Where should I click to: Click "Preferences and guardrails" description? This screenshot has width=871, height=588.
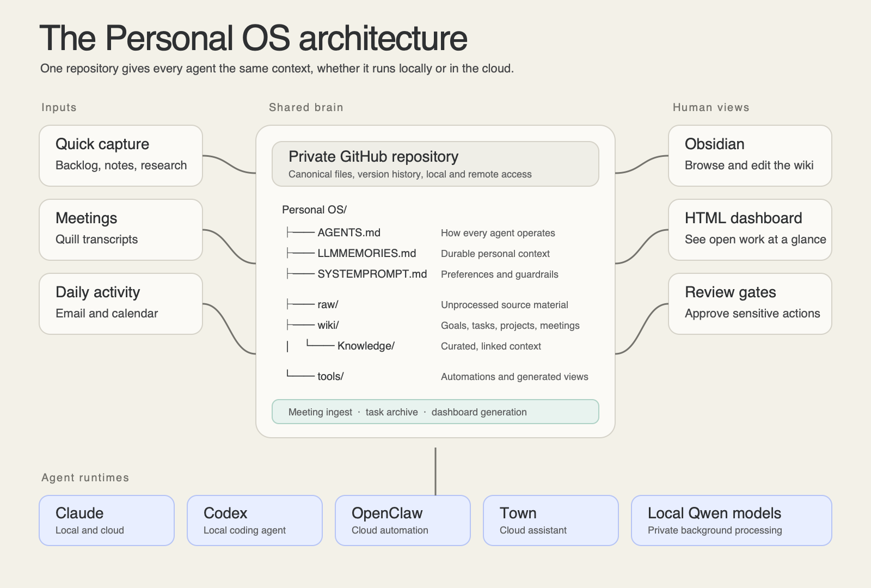click(500, 274)
